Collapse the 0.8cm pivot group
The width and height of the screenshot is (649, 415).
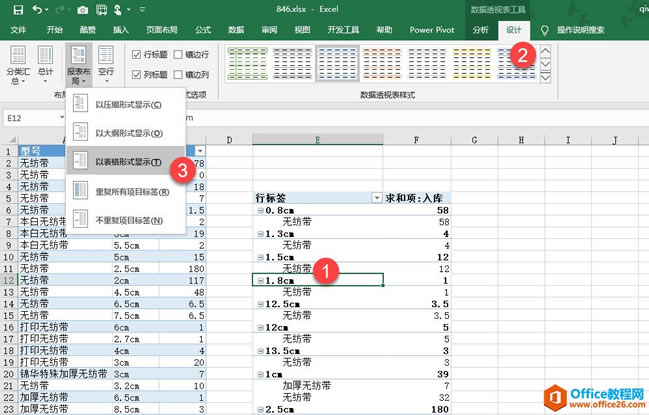(x=260, y=211)
